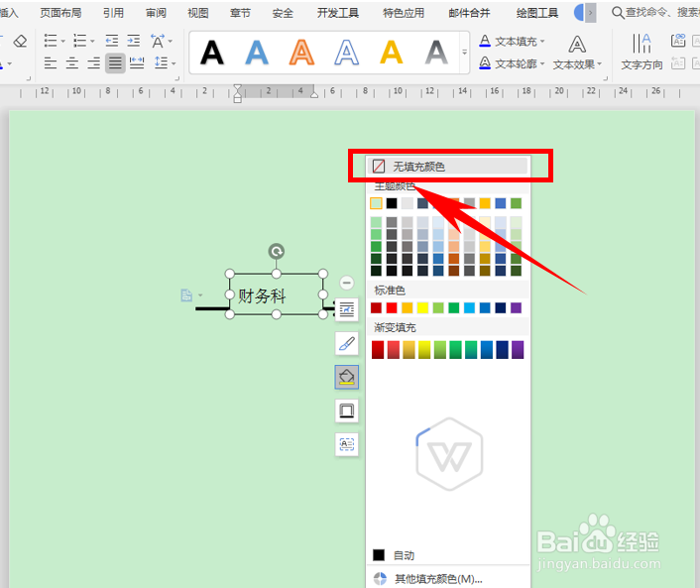Viewport: 700px width, 588px height.
Task: Open the 特色应用 tab
Action: coord(404,13)
